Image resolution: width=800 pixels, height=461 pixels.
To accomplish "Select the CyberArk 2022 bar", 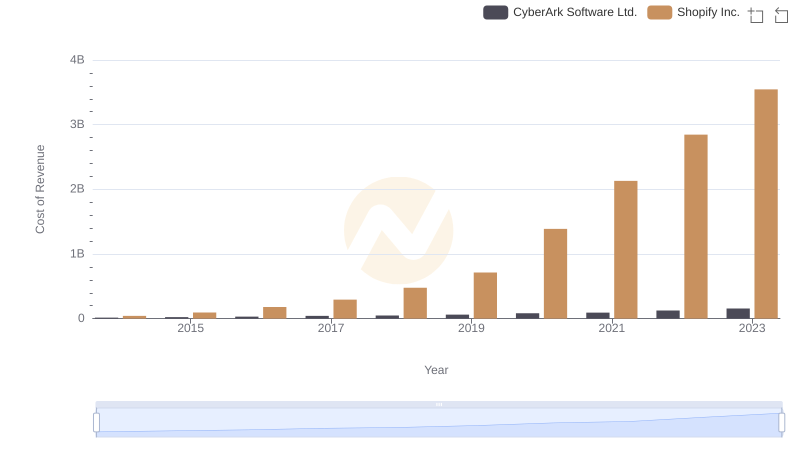I will coord(668,315).
